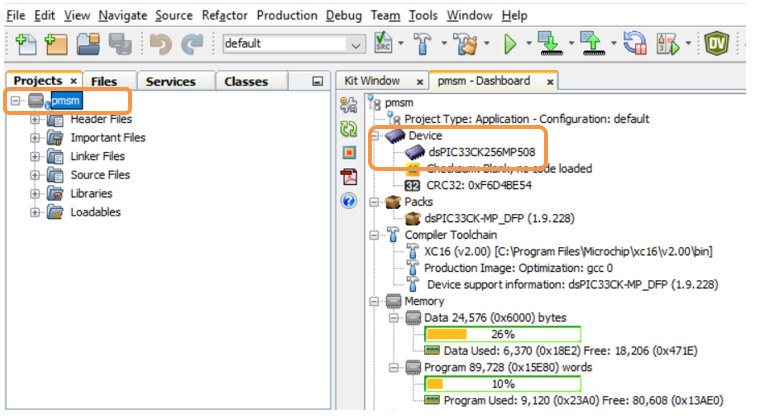Click the Undo arrow icon
758x418 pixels.
pos(160,44)
